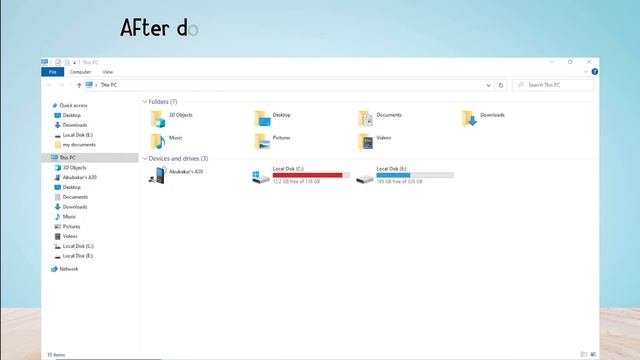Image resolution: width=640 pixels, height=360 pixels.
Task: Switch to details view icon in status bar
Action: point(584,354)
